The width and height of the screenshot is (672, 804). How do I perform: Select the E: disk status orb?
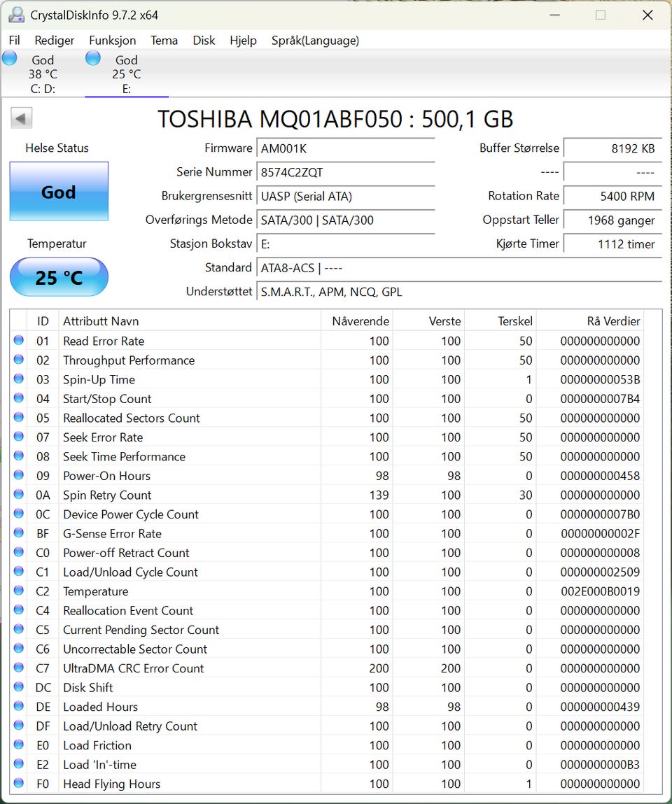[x=93, y=59]
